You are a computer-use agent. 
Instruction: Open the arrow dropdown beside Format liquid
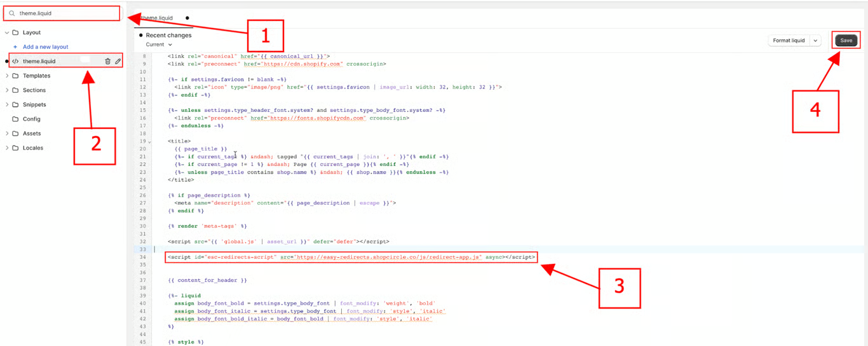click(815, 41)
